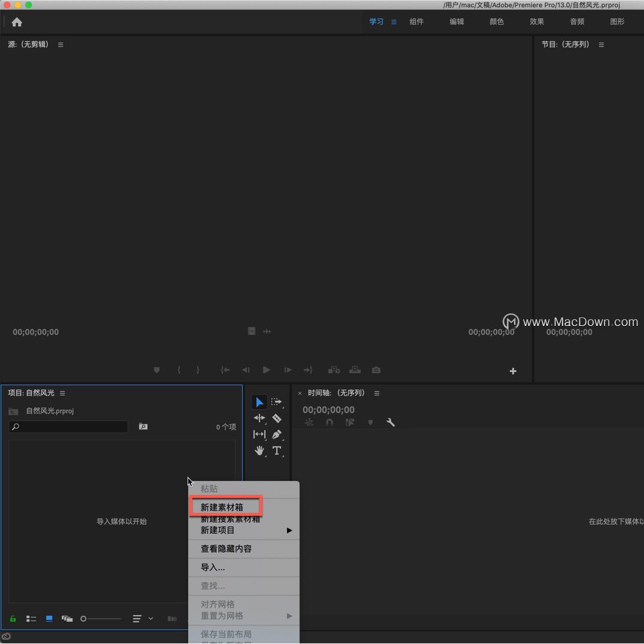
Task: Switch to 学习 workspace tab
Action: coord(376,22)
